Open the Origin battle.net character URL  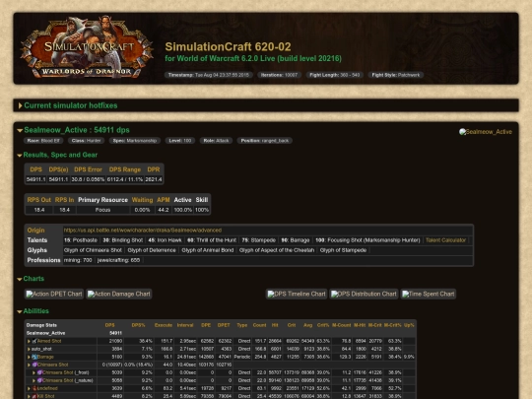pos(143,230)
